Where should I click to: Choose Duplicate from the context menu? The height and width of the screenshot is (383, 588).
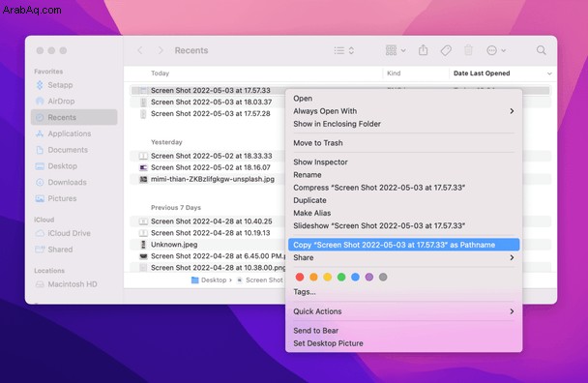pyautogui.click(x=404, y=200)
